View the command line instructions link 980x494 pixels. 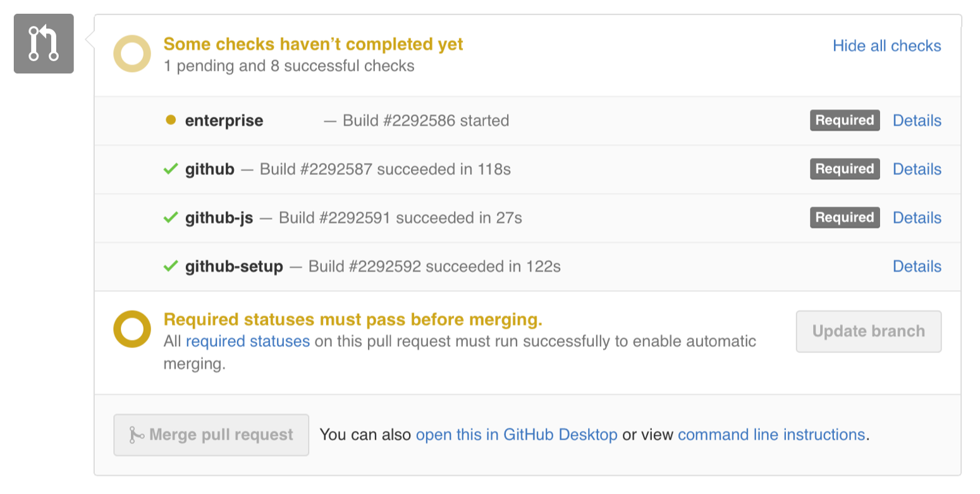click(771, 435)
